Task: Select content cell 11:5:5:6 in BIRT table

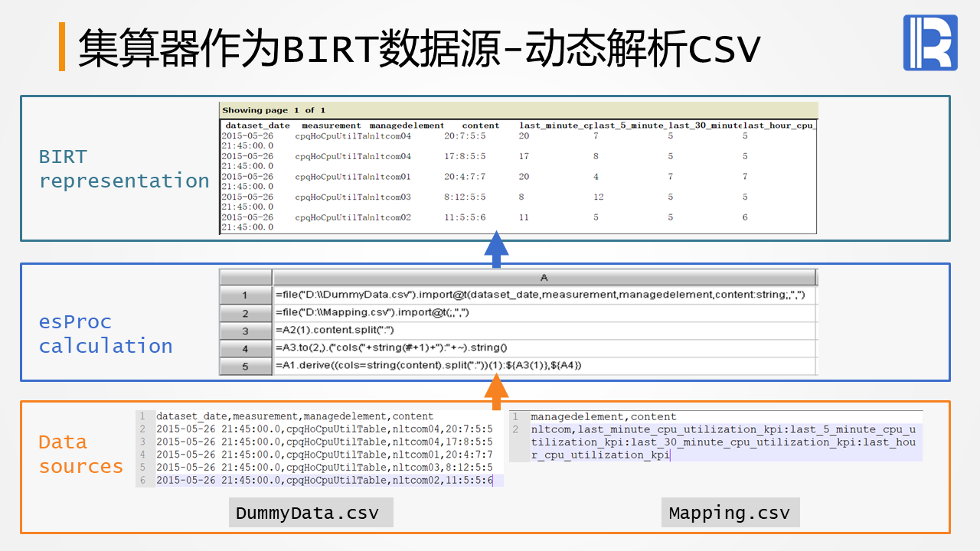Action: 465,217
